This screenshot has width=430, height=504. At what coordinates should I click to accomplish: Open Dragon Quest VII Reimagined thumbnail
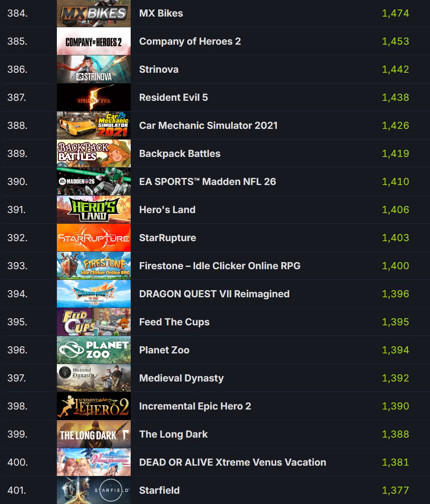(94, 294)
